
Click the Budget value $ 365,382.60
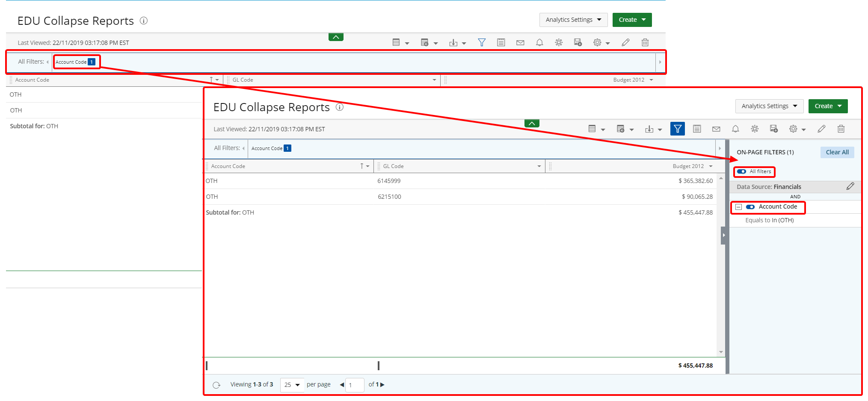696,181
